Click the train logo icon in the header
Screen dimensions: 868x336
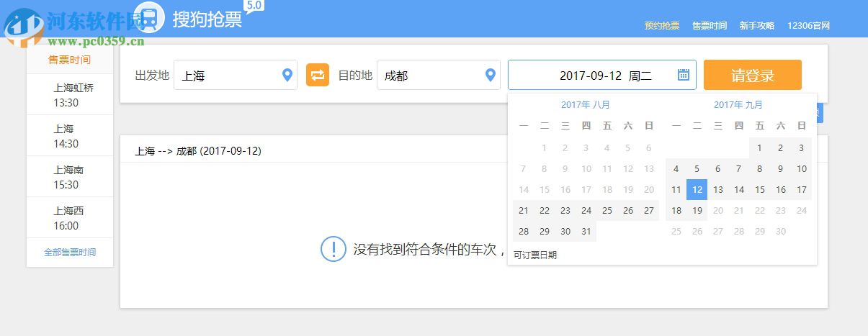coord(148,17)
